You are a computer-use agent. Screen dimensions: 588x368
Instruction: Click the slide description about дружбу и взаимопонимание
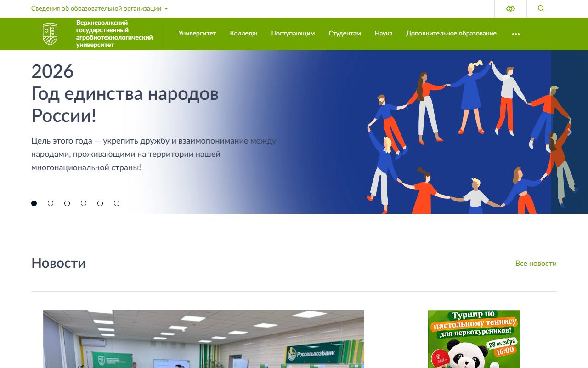[154, 154]
